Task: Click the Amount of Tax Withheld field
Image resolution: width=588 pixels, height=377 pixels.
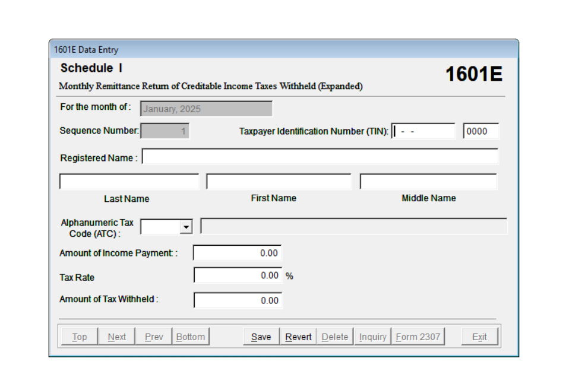Action: (x=238, y=300)
